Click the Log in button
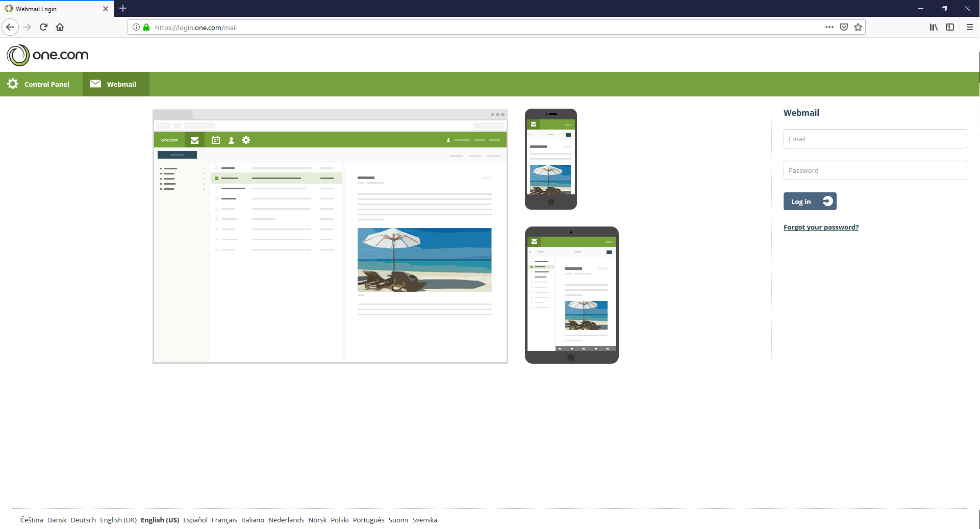This screenshot has height=529, width=980. click(810, 201)
